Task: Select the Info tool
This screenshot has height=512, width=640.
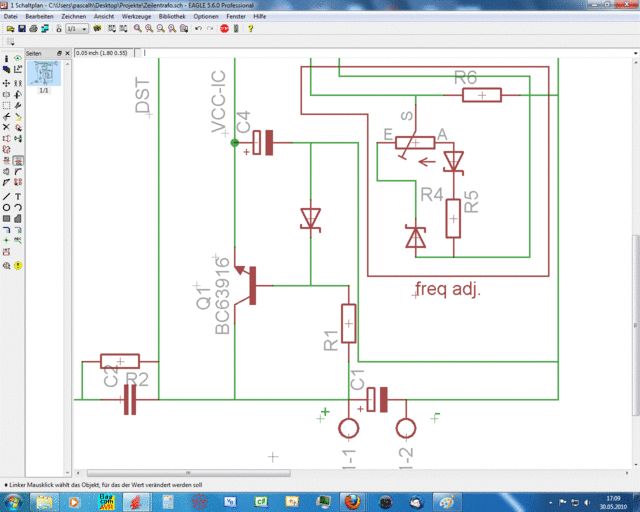Action: tap(7, 59)
